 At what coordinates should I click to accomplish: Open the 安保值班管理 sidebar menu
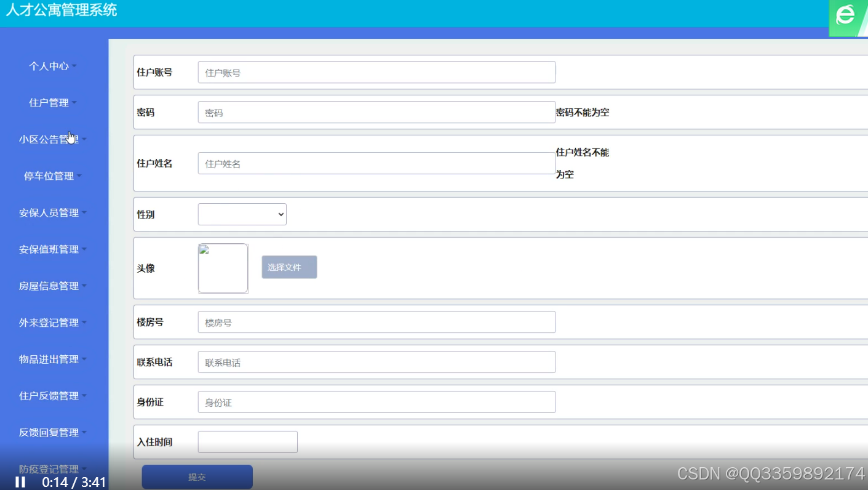pyautogui.click(x=53, y=249)
